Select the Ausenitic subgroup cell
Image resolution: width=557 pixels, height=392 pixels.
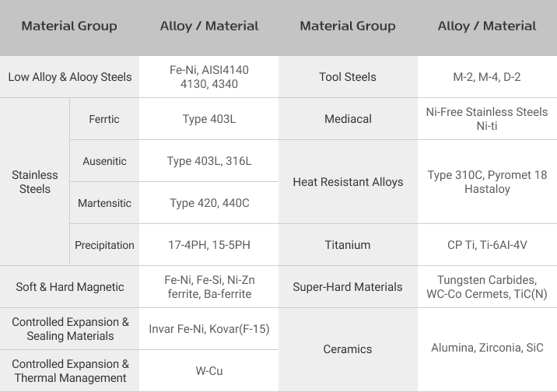104,161
